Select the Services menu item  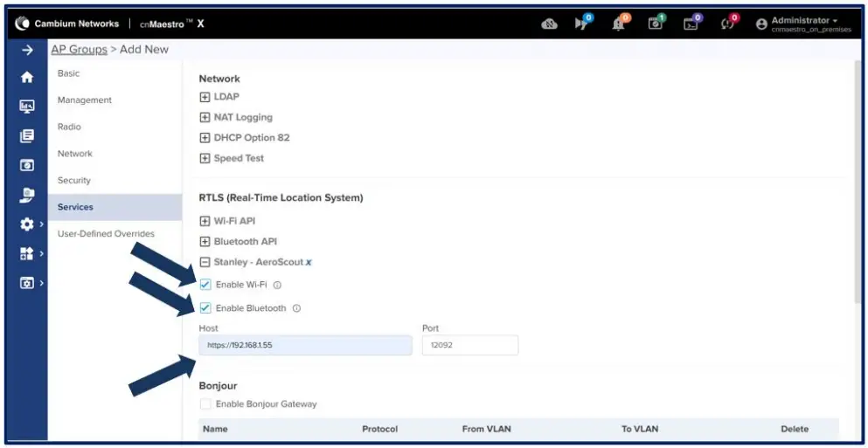(x=115, y=207)
